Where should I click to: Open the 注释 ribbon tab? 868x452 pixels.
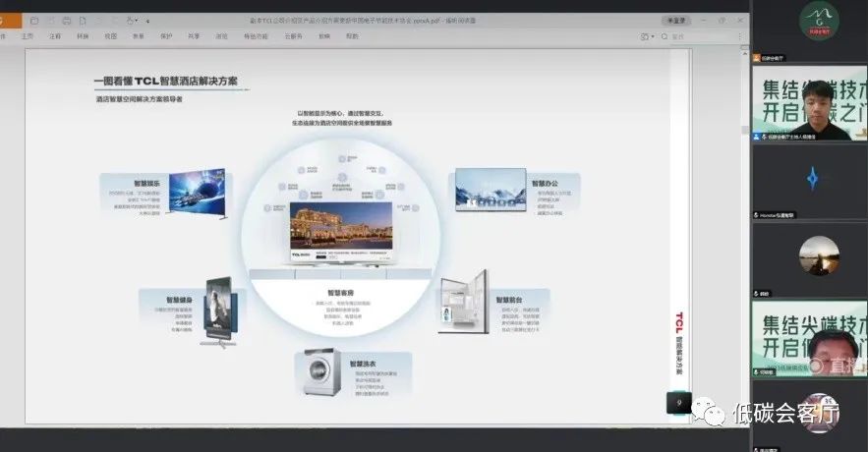[x=55, y=36]
